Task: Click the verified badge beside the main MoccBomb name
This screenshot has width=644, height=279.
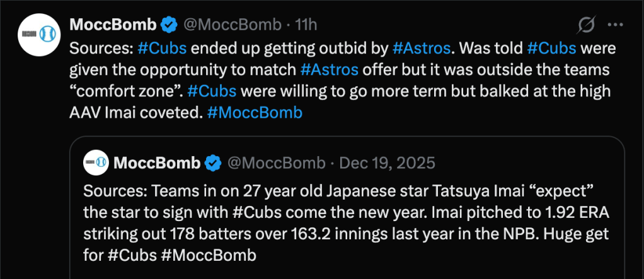Action: click(168, 25)
